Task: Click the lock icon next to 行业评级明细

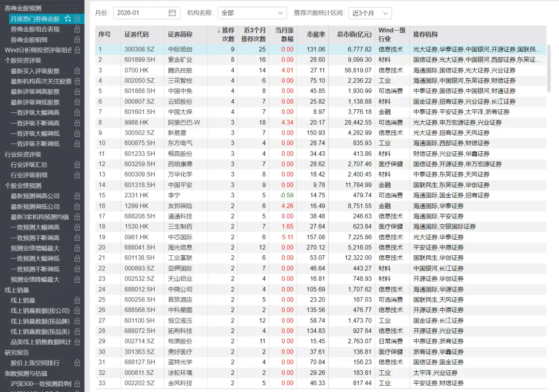Action: coord(77,175)
